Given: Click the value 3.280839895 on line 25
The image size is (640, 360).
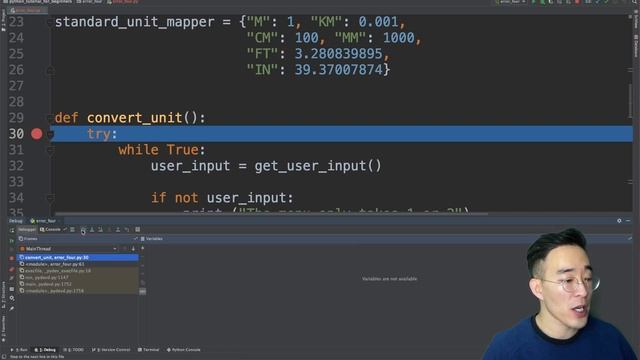Looking at the screenshot, I should point(339,54).
